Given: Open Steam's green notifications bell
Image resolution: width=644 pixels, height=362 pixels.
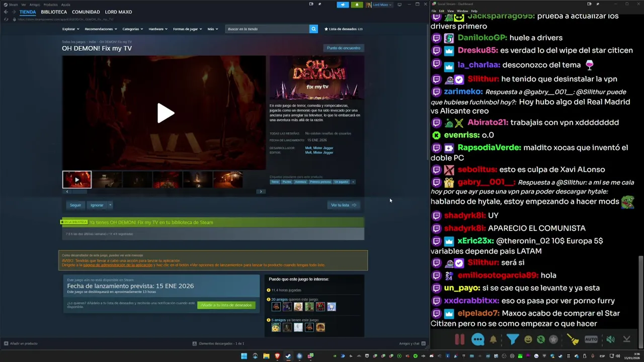Looking at the screenshot, I should [357, 5].
